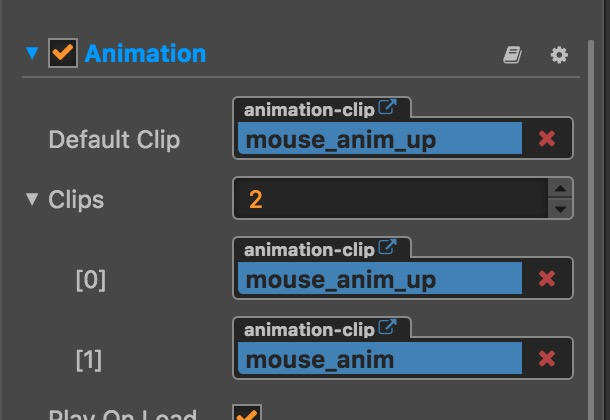Select the Default Clip mouse_anim_up field
The image size is (610, 420).
coord(380,139)
